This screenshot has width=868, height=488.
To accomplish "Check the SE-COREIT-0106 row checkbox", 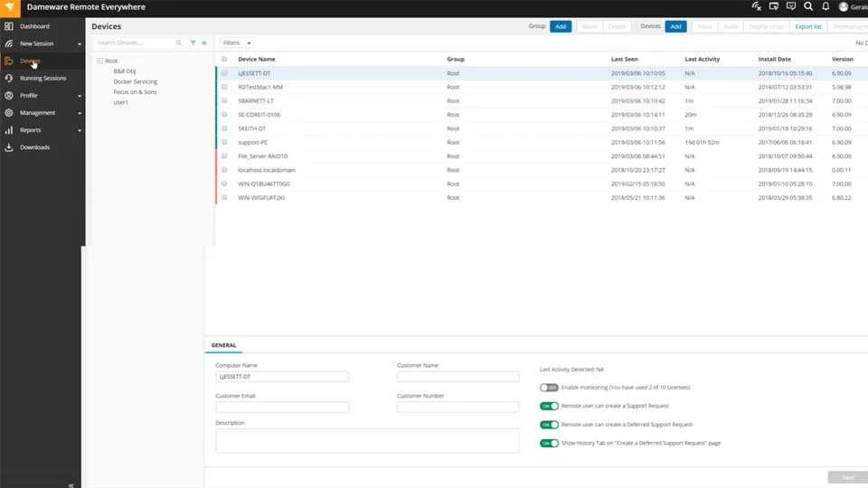I will click(x=224, y=115).
